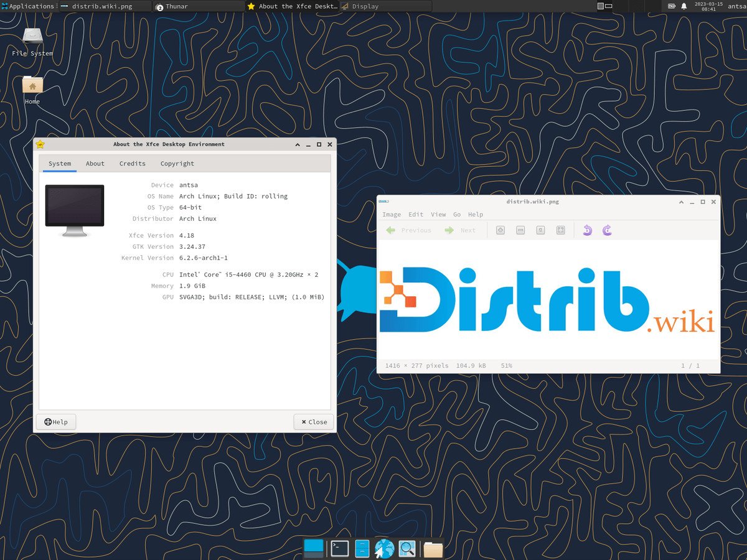Open Image menu in image viewer

coord(392,215)
